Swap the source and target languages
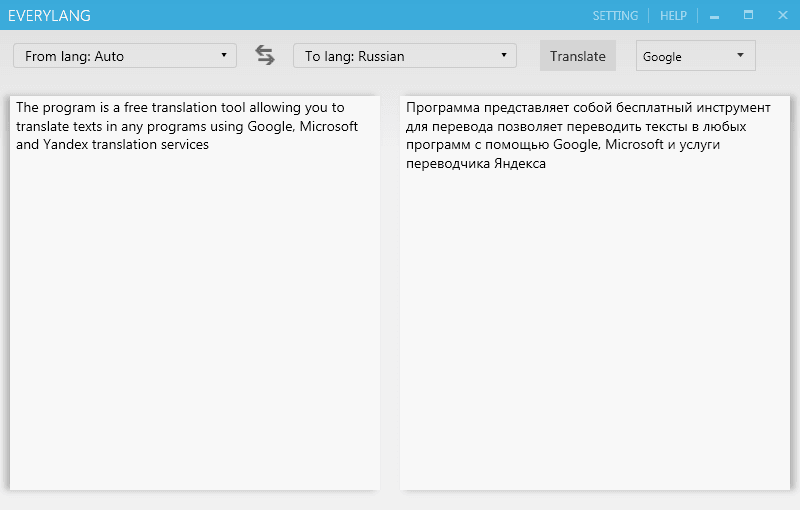 point(265,56)
